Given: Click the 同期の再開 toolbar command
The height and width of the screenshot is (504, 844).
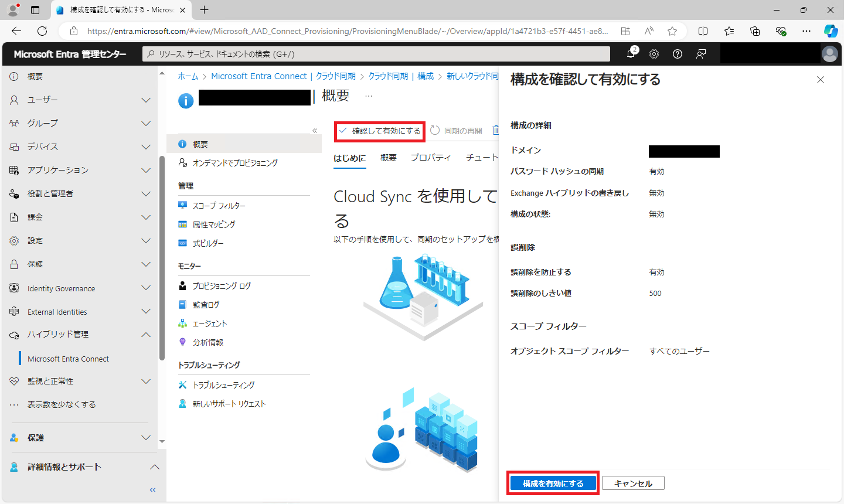Looking at the screenshot, I should pos(457,131).
